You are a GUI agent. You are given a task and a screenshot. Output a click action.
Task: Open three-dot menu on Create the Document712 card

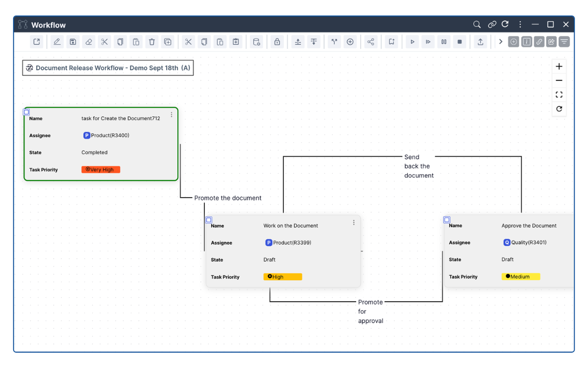pos(171,115)
